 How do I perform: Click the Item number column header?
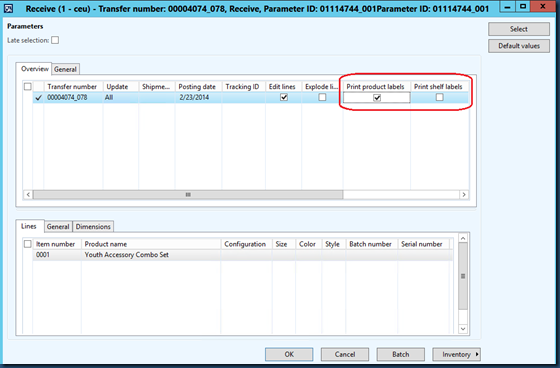(x=57, y=244)
